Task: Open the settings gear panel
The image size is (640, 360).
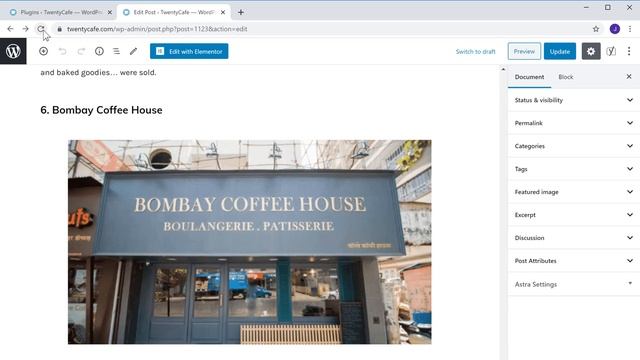Action: (591, 51)
